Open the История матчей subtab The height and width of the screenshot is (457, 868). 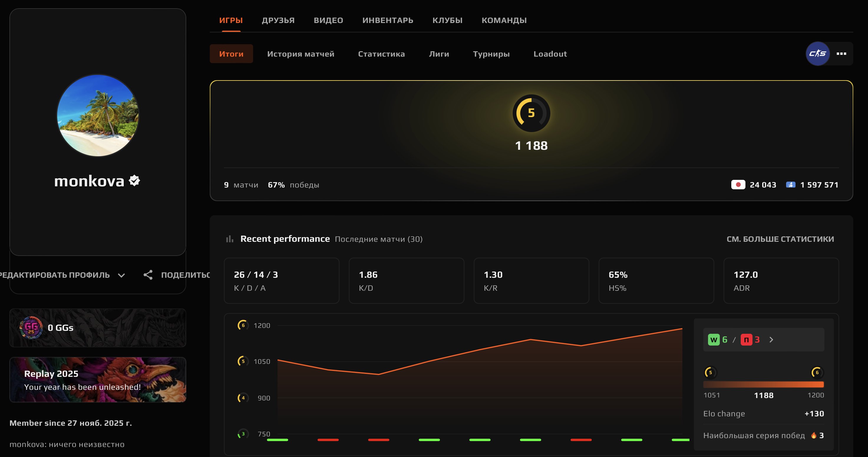click(x=301, y=54)
